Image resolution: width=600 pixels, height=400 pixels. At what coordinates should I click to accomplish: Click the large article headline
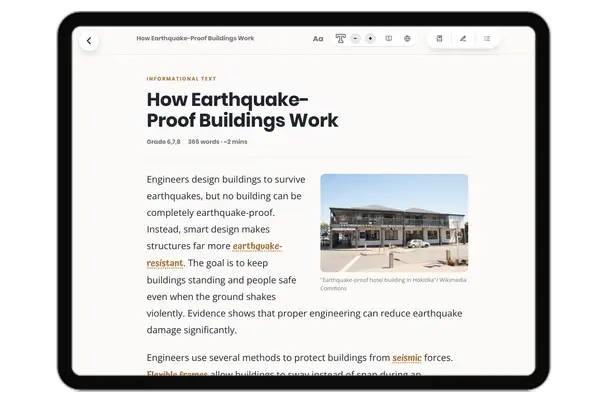click(x=242, y=110)
